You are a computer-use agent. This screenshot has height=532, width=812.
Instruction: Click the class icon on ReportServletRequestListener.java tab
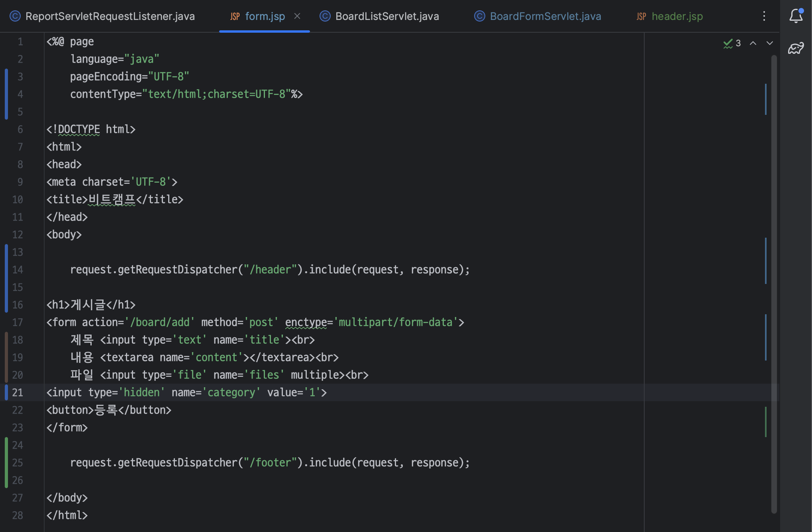pos(15,16)
